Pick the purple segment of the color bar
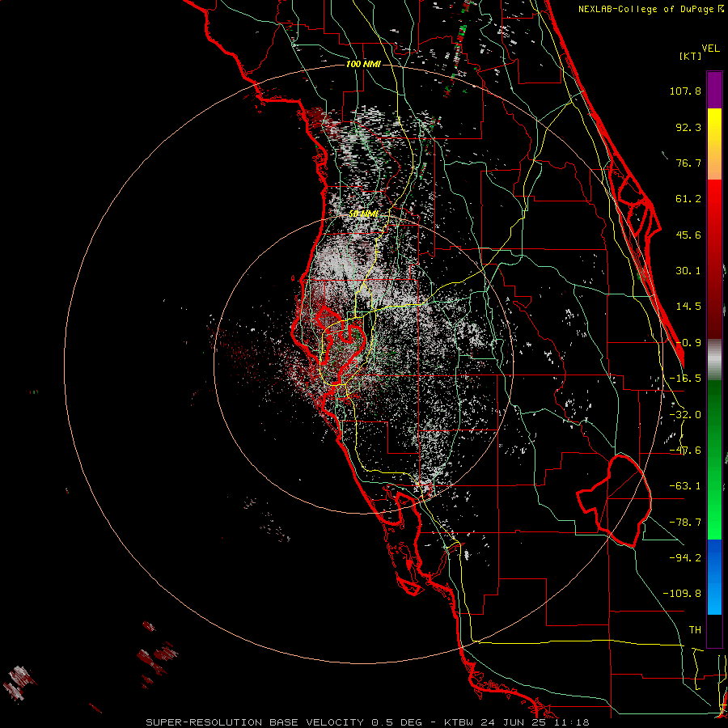 [x=714, y=90]
